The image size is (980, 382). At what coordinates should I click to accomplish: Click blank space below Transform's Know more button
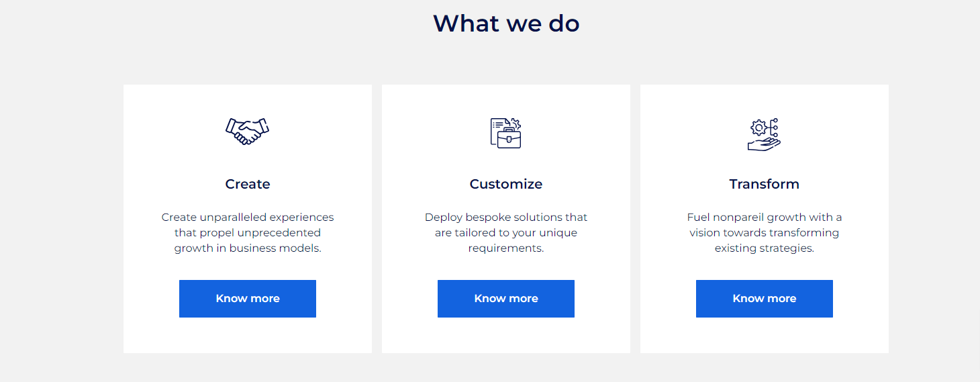[764, 336]
